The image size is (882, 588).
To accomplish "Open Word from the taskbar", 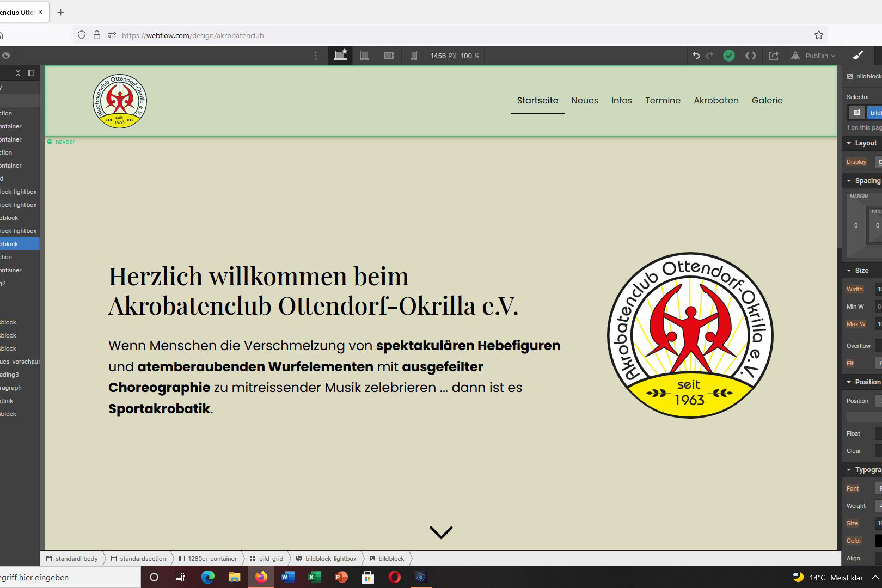I will click(287, 577).
